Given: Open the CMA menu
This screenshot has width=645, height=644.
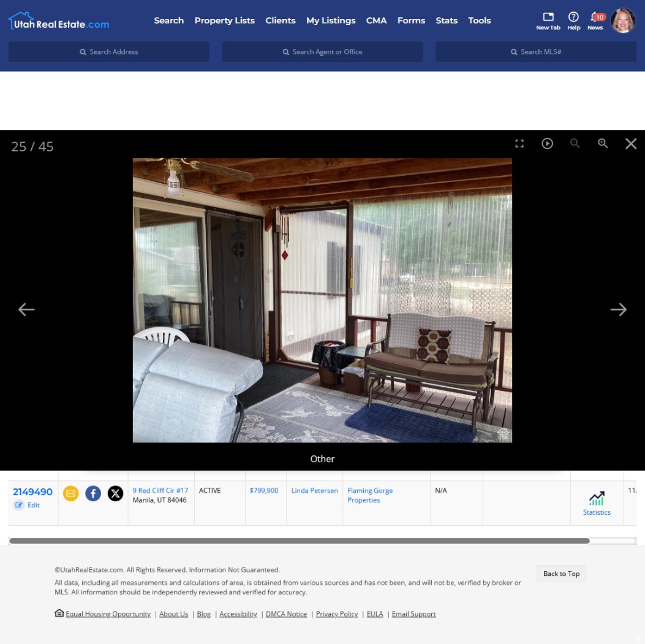Looking at the screenshot, I should coord(376,20).
